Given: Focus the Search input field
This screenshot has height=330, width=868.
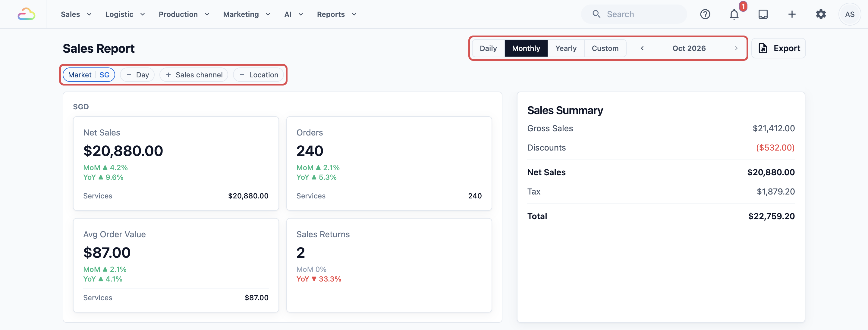Looking at the screenshot, I should [x=634, y=14].
